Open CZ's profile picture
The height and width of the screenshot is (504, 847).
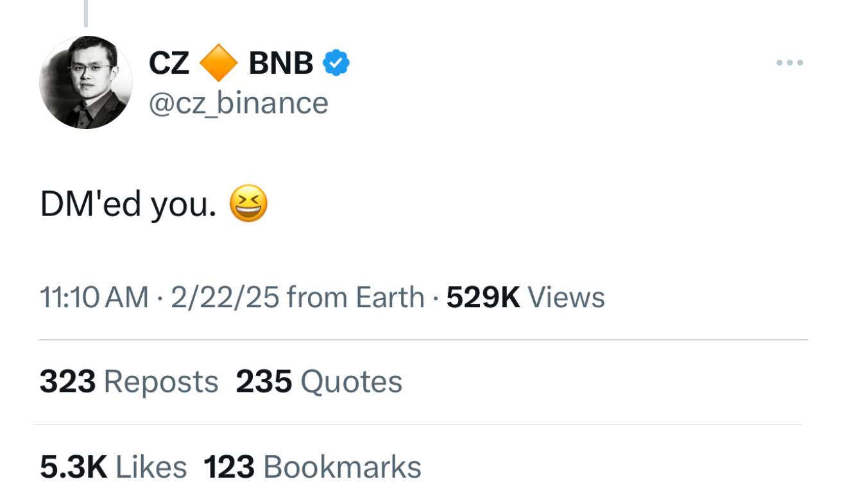tap(86, 82)
